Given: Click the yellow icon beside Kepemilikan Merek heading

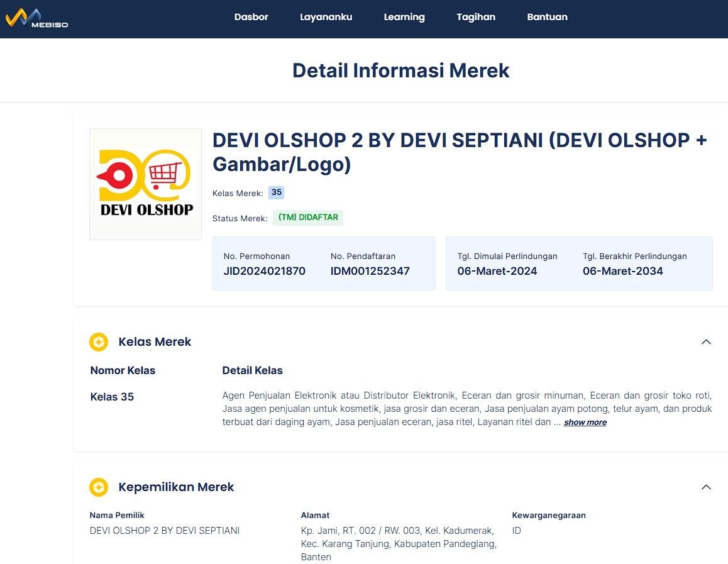Looking at the screenshot, I should click(x=99, y=487).
